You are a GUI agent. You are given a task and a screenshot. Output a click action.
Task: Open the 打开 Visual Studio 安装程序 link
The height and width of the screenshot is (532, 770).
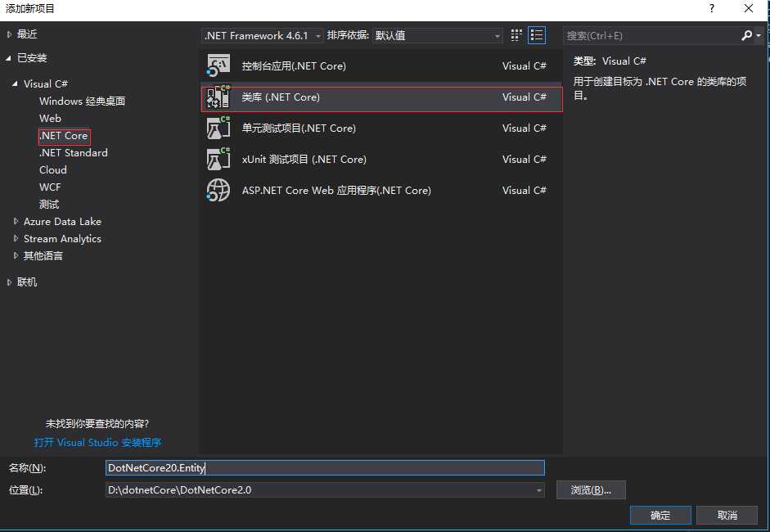[x=97, y=443]
